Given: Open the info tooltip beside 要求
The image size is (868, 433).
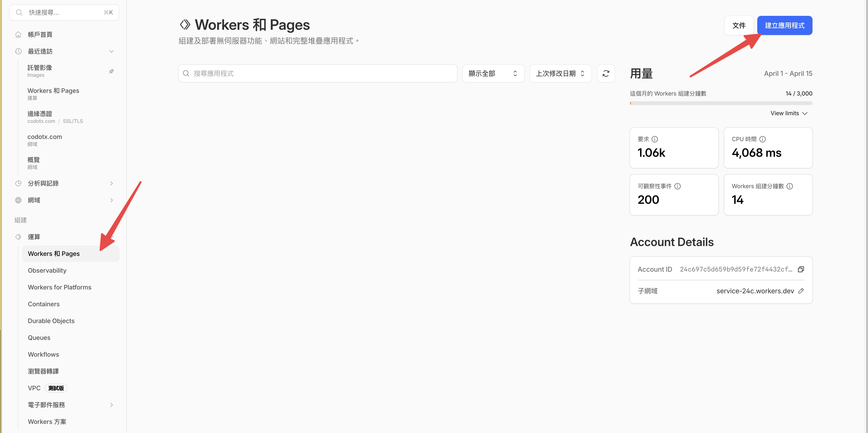Looking at the screenshot, I should 655,139.
